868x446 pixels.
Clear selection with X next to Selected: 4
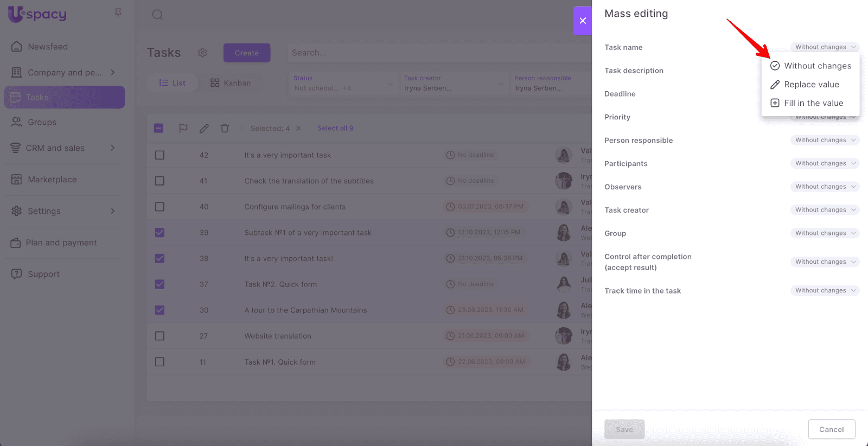(298, 128)
